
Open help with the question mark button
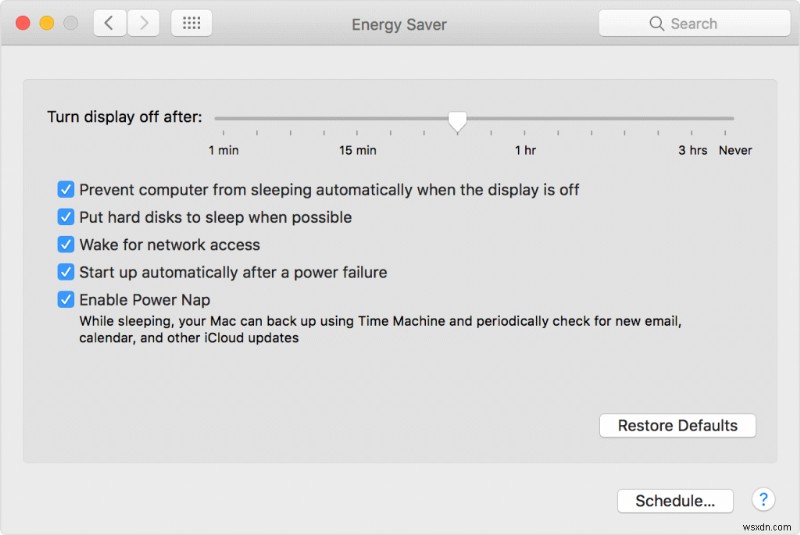(x=763, y=499)
